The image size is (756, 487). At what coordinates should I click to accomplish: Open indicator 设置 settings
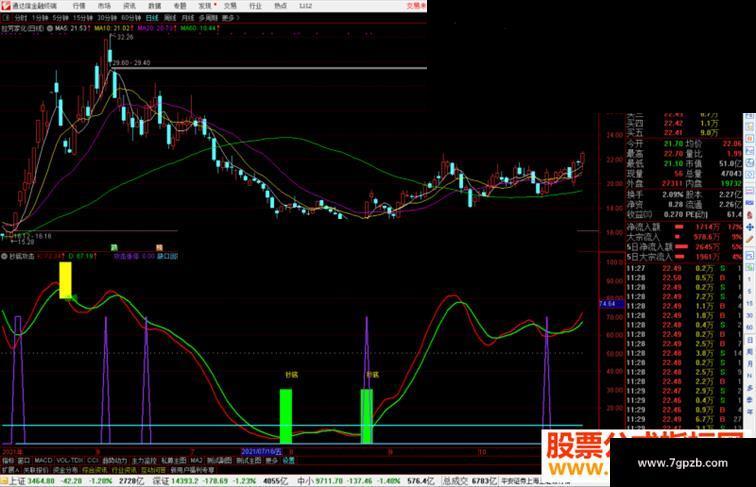288,460
